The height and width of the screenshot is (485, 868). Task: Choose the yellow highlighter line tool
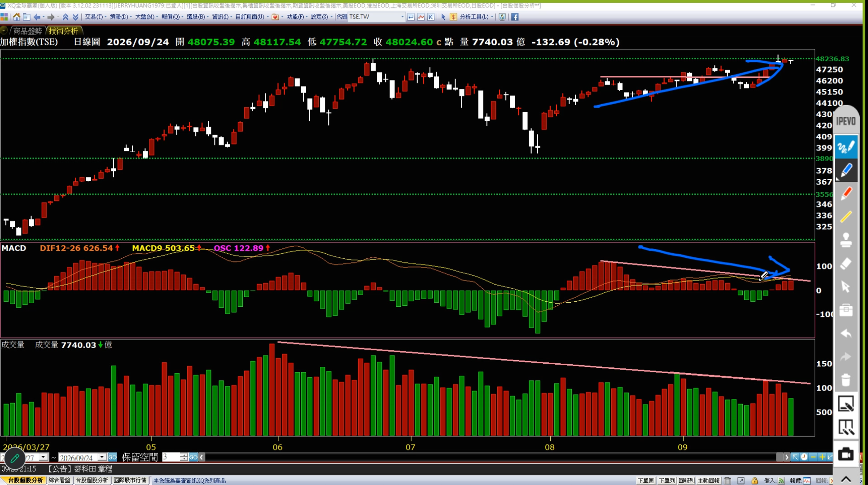(846, 217)
